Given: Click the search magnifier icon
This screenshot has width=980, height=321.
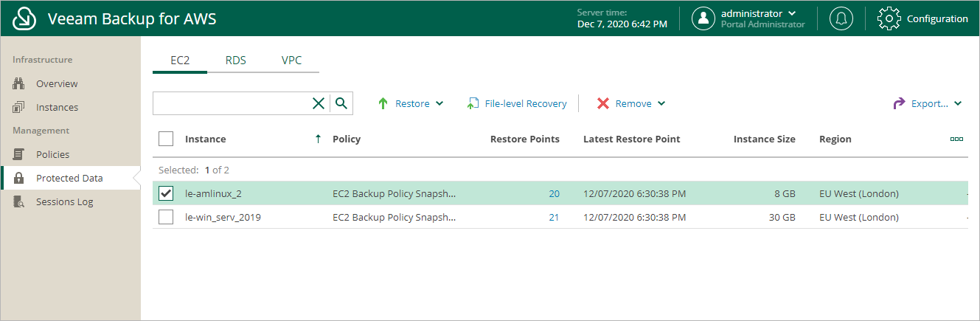Looking at the screenshot, I should click(341, 103).
